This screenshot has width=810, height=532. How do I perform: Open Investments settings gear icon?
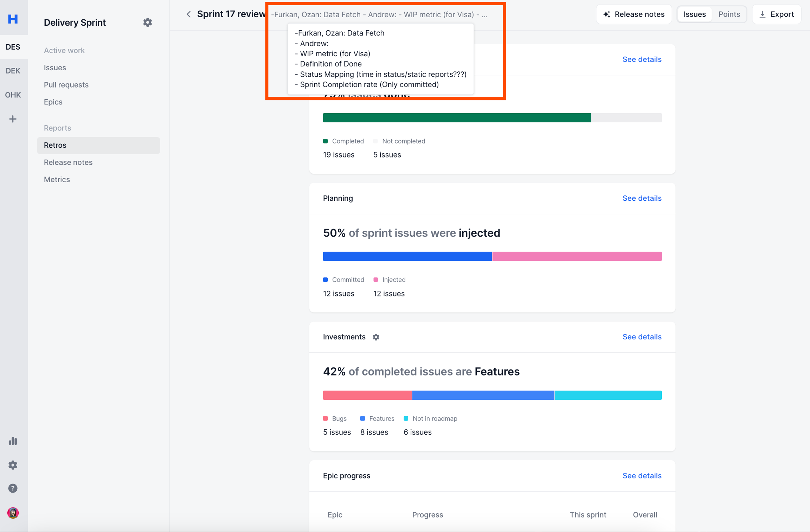pyautogui.click(x=376, y=337)
